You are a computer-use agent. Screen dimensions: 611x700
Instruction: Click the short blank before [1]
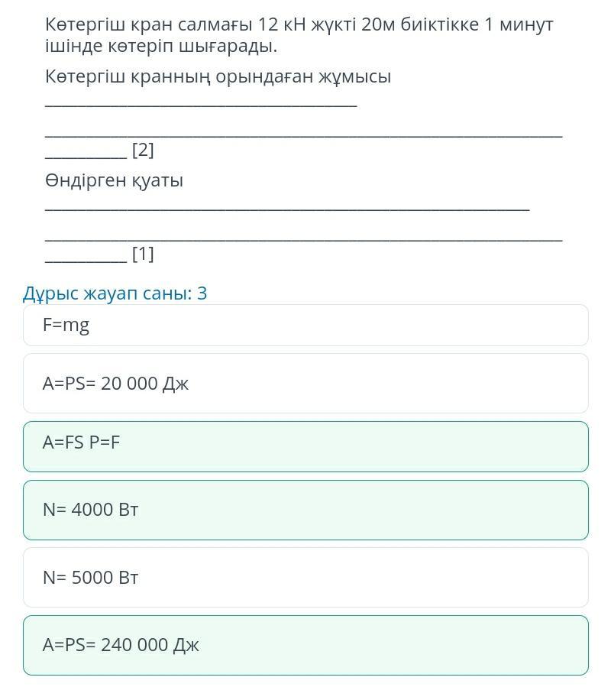pyautogui.click(x=86, y=259)
